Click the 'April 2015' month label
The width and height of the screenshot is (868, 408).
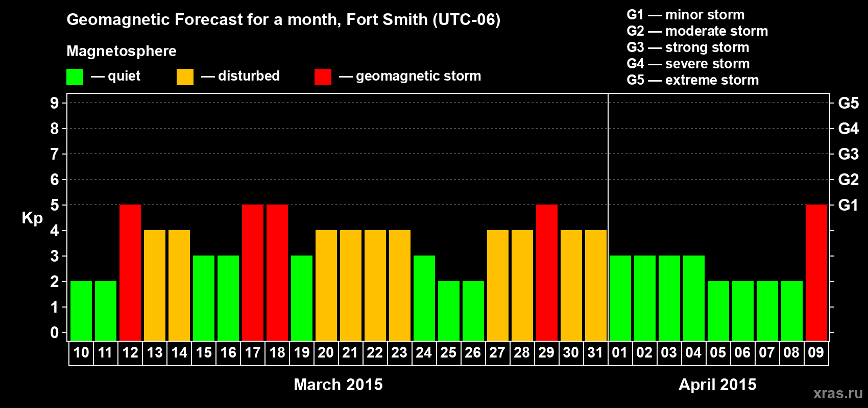tap(717, 385)
